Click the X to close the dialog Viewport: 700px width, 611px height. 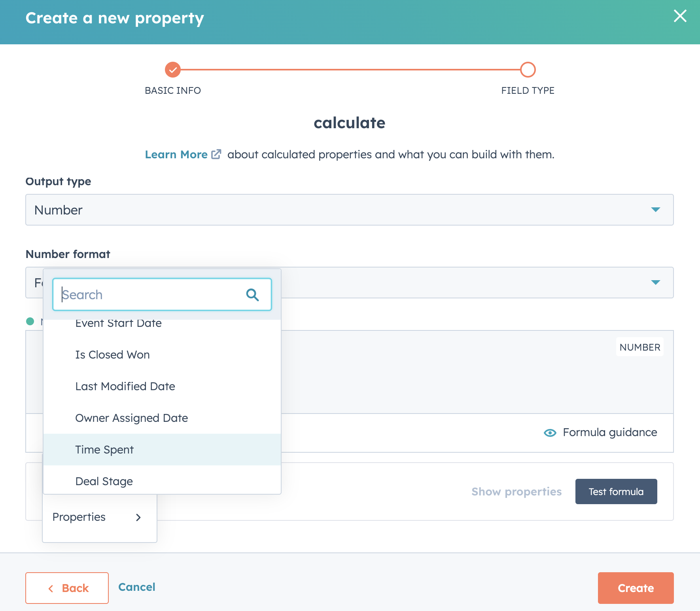point(680,16)
